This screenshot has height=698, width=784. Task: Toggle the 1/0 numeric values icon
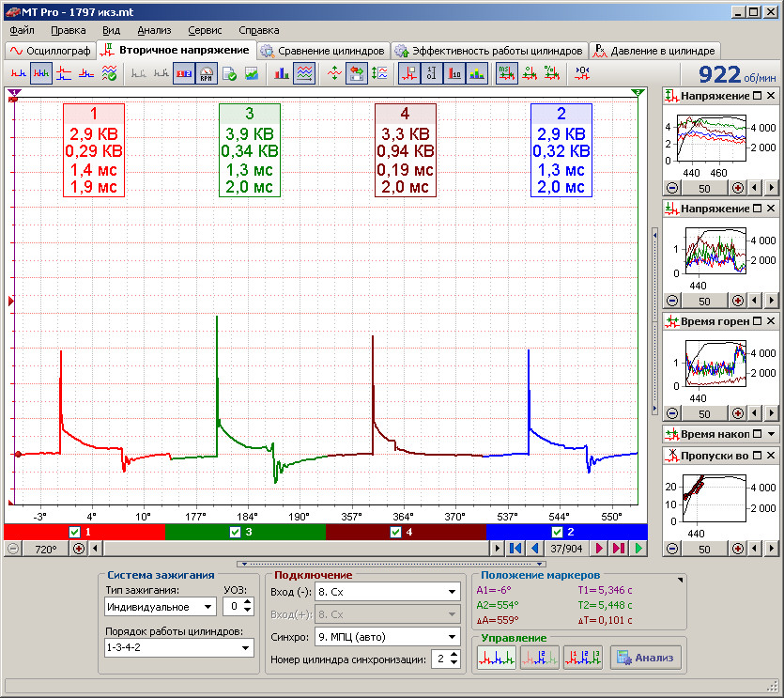pyautogui.click(x=432, y=73)
